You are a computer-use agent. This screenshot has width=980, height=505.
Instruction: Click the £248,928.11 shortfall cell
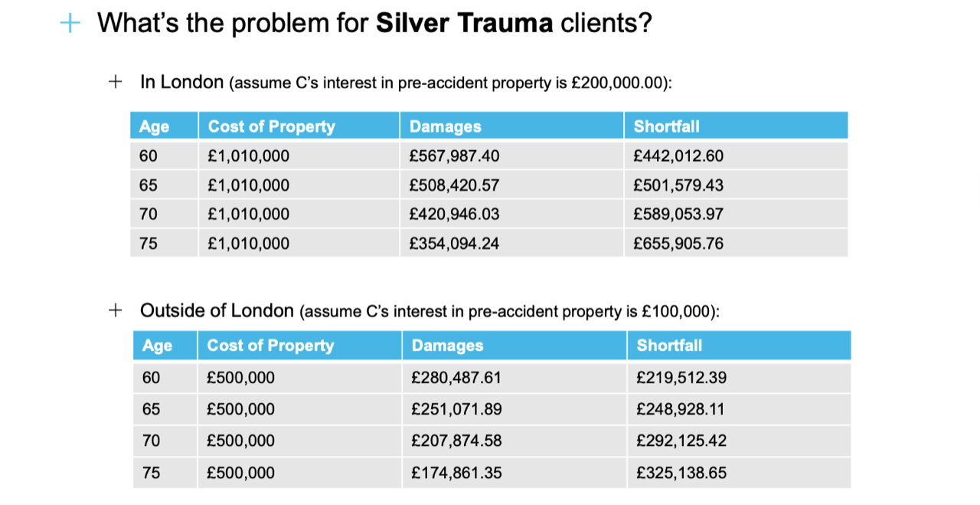click(681, 409)
